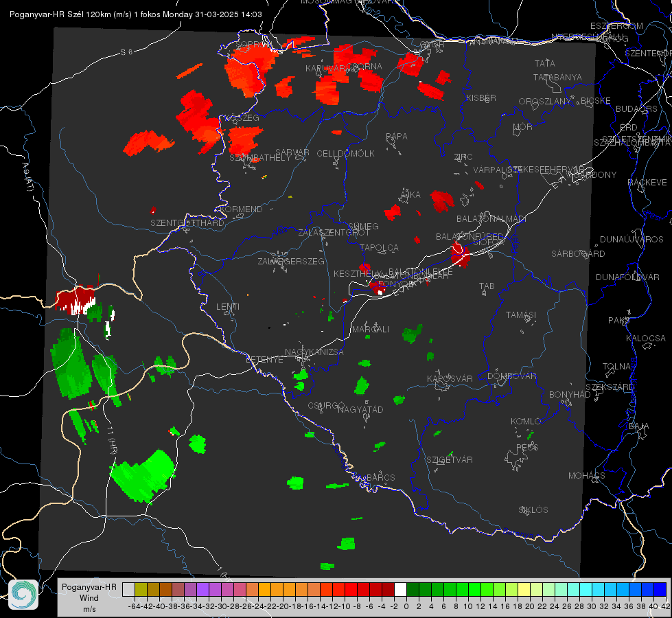Click the MOR city label
This screenshot has width=672, height=618.
coord(522,126)
